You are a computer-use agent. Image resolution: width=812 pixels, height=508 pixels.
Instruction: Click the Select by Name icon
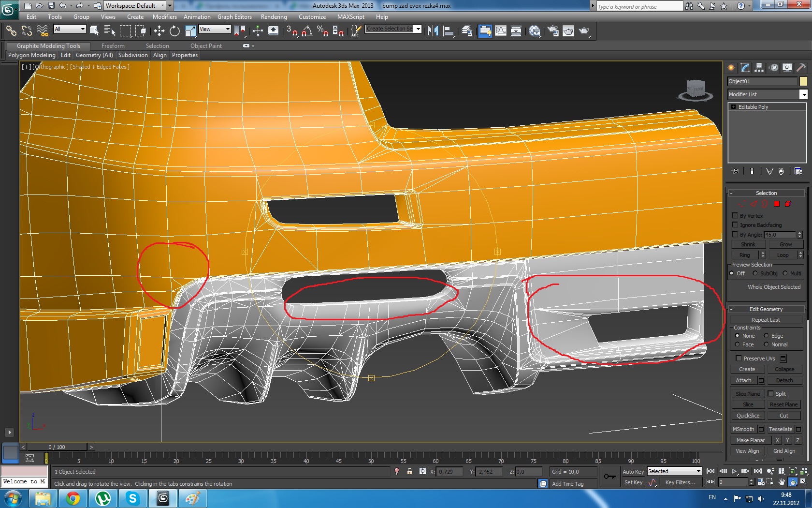[x=110, y=31]
